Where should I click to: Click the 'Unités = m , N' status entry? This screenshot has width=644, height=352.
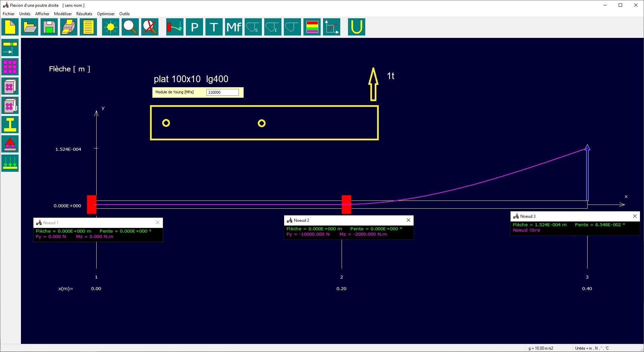coord(592,348)
